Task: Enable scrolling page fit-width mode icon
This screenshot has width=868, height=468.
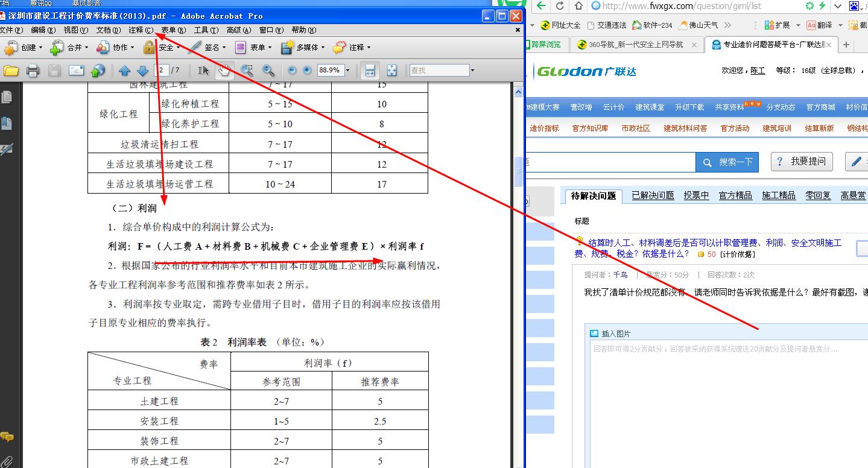Action: click(x=370, y=71)
